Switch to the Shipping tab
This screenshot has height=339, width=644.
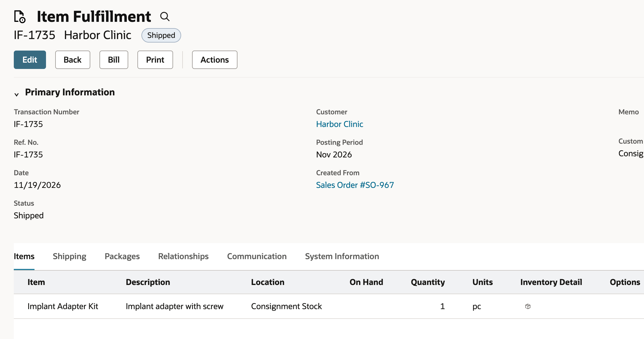pyautogui.click(x=70, y=256)
